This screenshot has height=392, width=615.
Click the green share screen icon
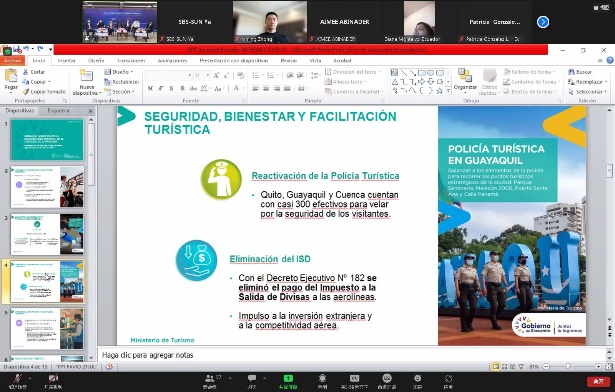(x=288, y=378)
